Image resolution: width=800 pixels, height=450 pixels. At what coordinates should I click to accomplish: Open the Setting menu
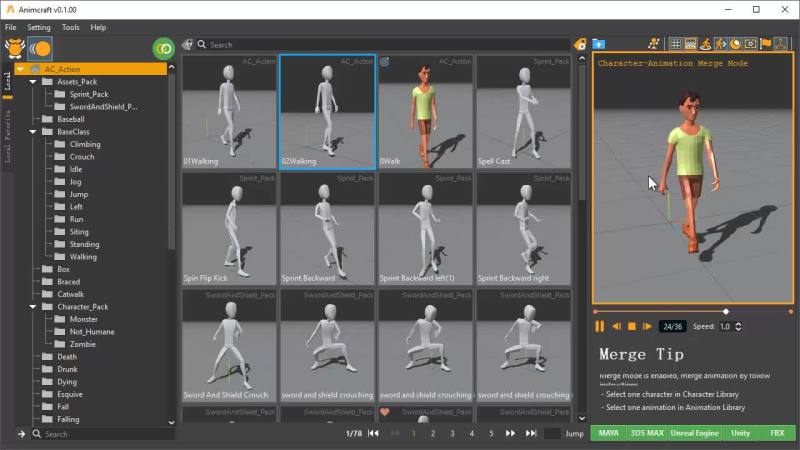tap(39, 28)
